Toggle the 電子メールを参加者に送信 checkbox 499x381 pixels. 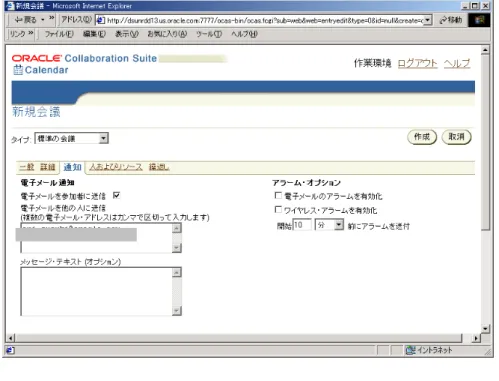116,195
